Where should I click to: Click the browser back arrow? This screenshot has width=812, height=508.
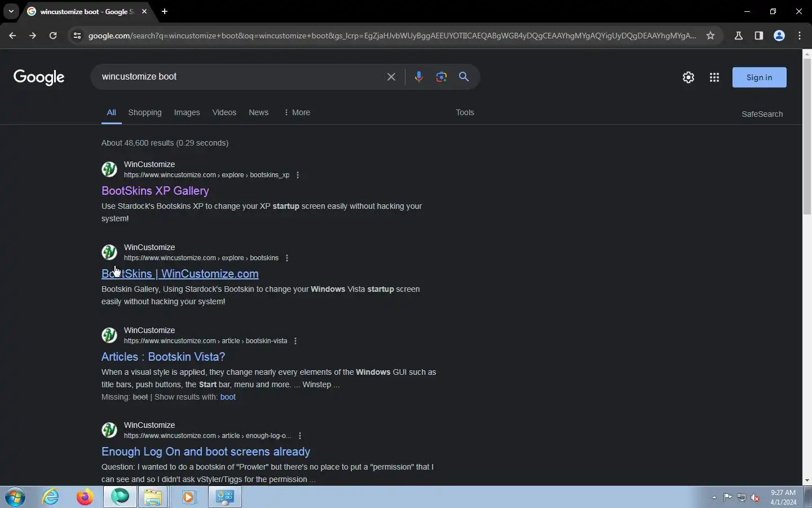12,36
